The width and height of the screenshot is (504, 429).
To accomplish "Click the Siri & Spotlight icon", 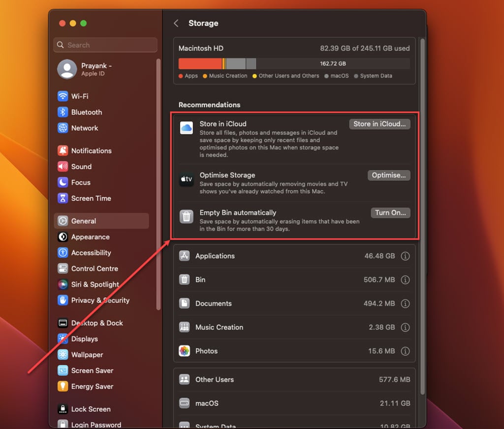I will tap(63, 284).
